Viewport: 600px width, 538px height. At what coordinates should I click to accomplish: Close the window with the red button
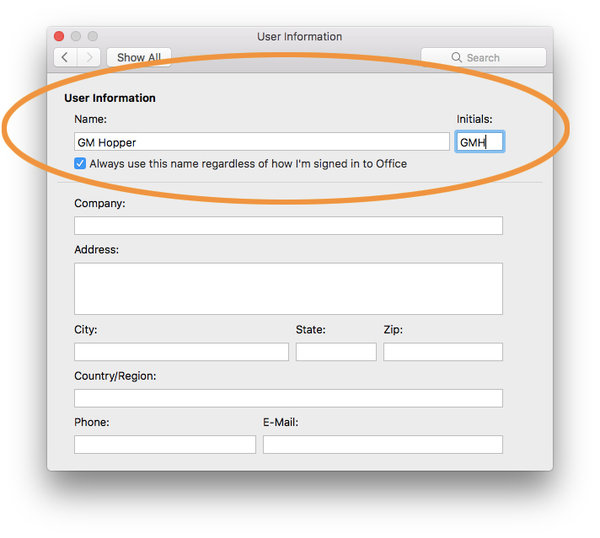click(x=59, y=36)
